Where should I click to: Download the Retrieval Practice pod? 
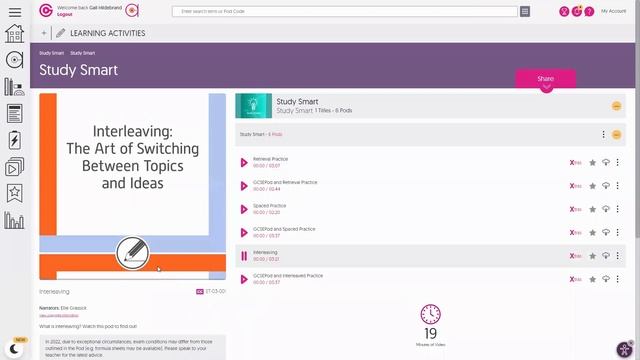pyautogui.click(x=606, y=162)
